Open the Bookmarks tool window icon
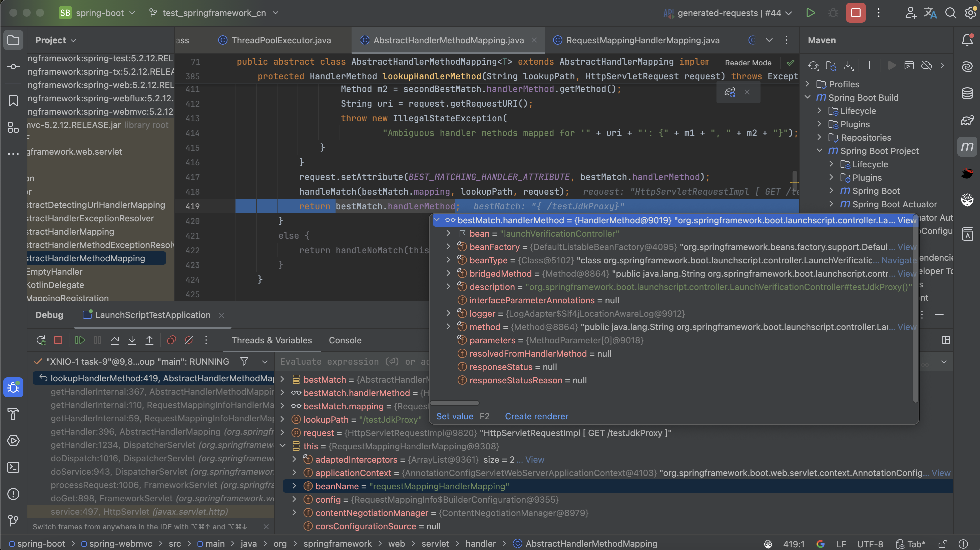This screenshot has height=550, width=980. pos(13,101)
